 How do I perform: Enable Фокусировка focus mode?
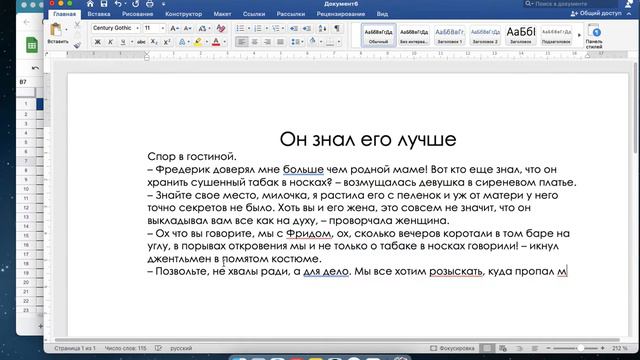point(452,348)
